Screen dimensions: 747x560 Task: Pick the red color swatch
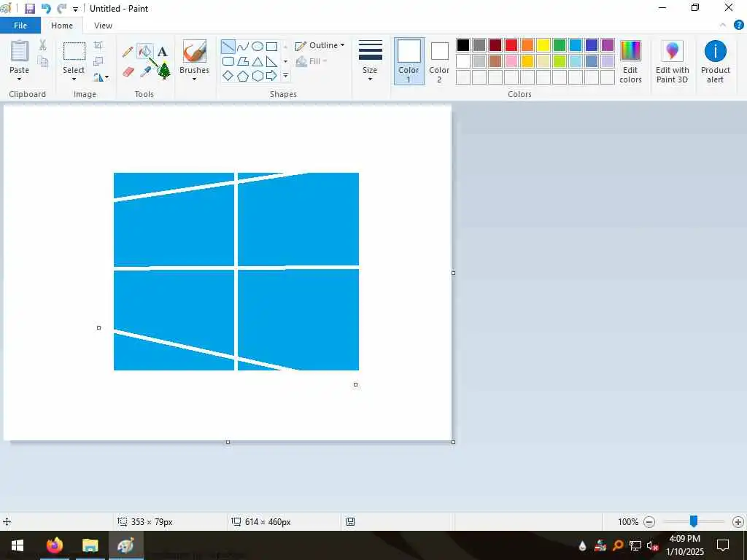tap(511, 45)
